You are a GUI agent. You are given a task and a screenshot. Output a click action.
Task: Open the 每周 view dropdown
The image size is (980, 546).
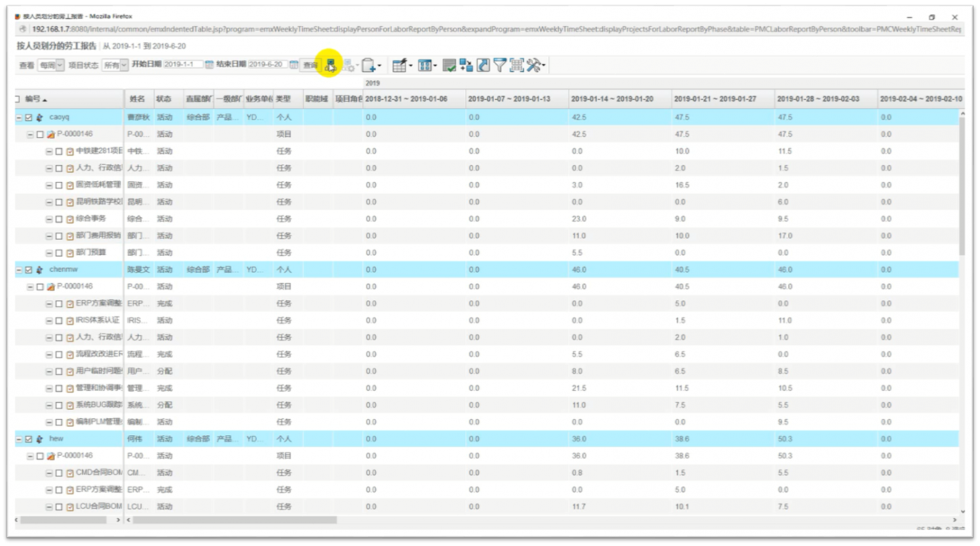click(51, 65)
